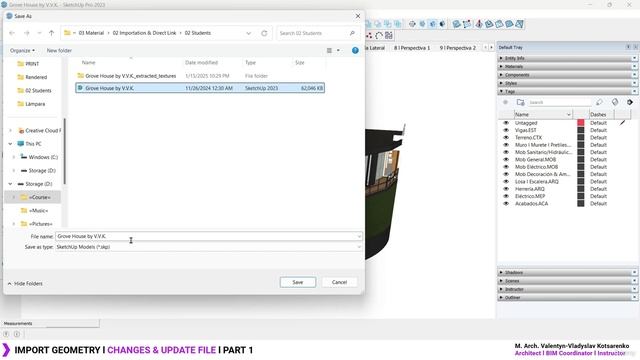This screenshot has width=640, height=360.
Task: Select the Tag tool icon in Tags panel
Action: pyautogui.click(x=599, y=102)
